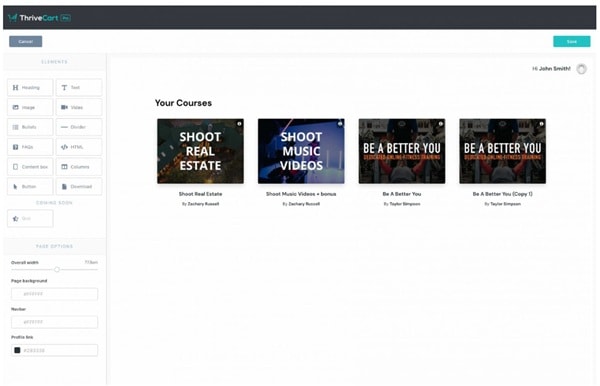The width and height of the screenshot is (600, 386).
Task: Click info icon on Be A Better You (Copy 1)
Action: click(x=541, y=124)
